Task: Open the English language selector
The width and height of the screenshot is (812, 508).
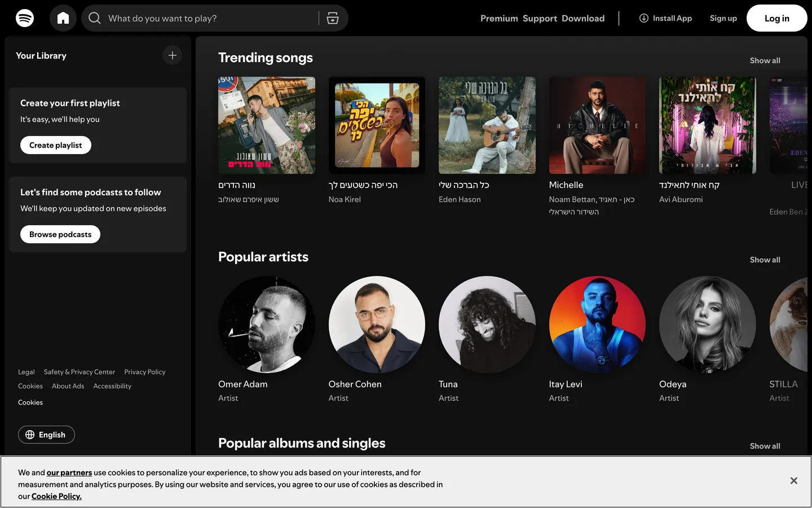Action: tap(46, 435)
